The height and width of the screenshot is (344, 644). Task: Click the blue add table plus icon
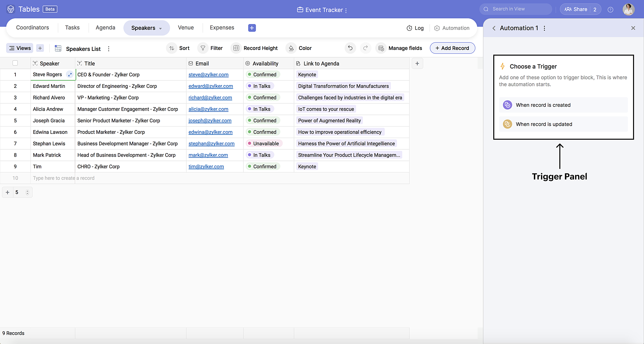click(x=252, y=28)
